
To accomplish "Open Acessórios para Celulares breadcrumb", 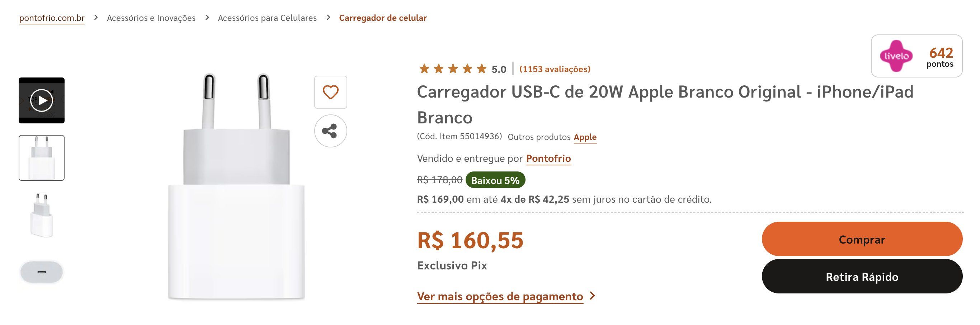I will pos(267,18).
